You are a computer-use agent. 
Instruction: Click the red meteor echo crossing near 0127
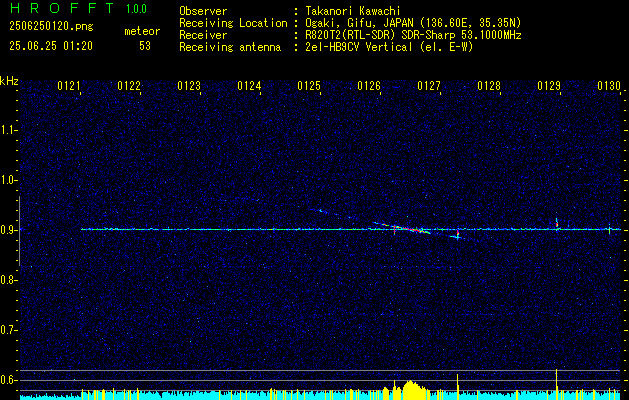click(411, 229)
